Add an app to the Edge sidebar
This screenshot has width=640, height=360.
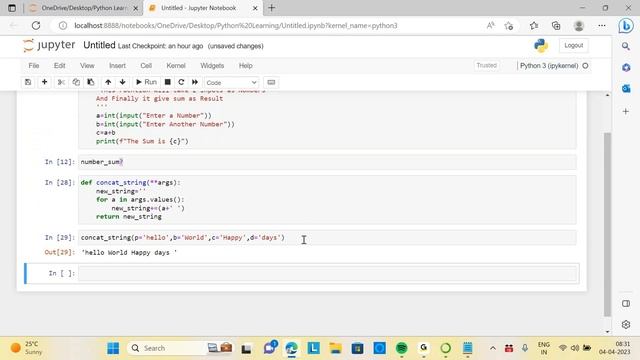626,111
